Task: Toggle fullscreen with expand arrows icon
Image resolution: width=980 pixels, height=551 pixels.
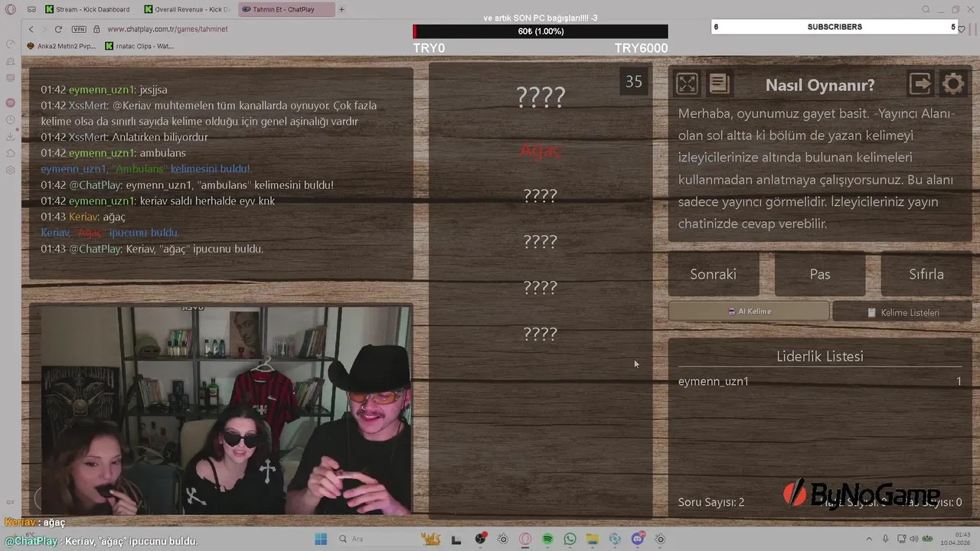Action: click(687, 83)
